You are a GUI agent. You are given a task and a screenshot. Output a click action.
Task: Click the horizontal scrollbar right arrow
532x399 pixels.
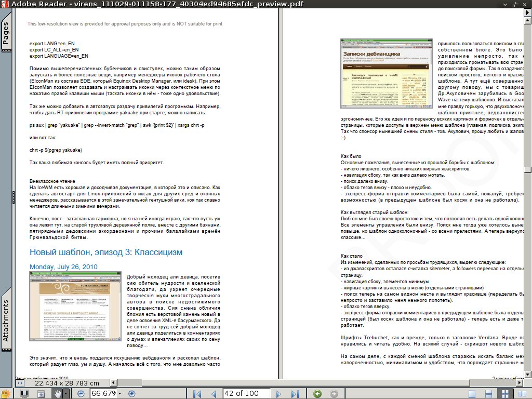[x=520, y=383]
